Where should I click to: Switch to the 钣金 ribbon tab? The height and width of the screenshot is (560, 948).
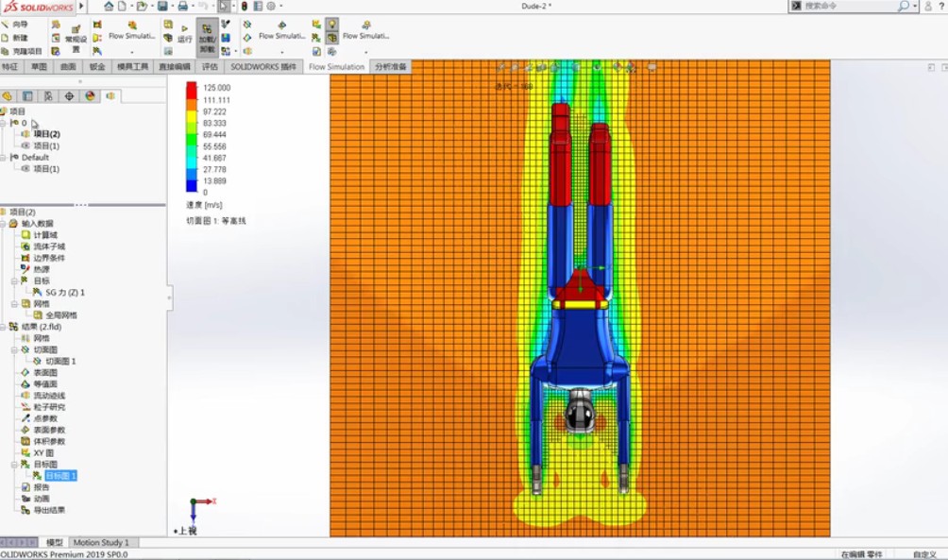(x=96, y=66)
